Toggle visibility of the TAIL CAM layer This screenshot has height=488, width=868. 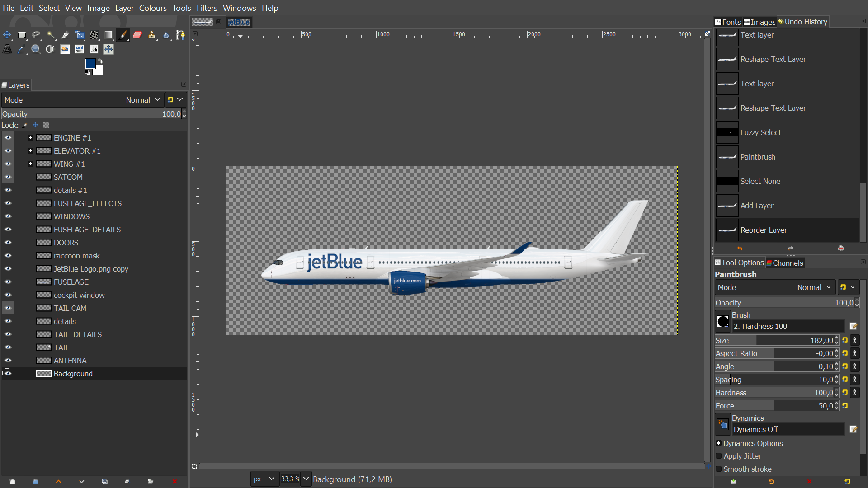8,308
